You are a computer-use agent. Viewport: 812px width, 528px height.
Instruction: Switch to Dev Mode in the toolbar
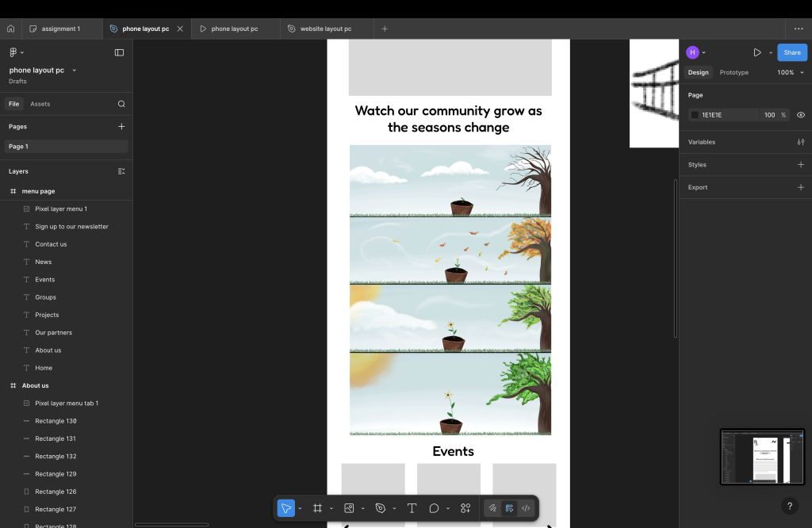pos(526,508)
